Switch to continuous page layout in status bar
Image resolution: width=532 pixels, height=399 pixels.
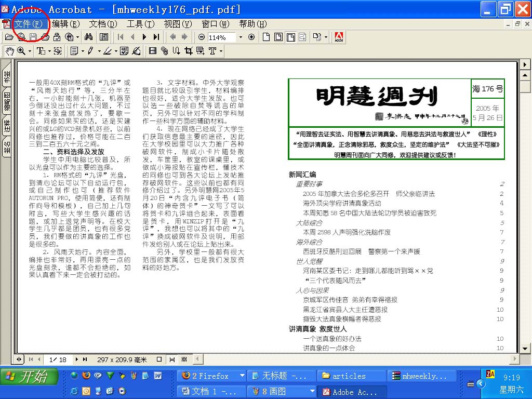coord(172,360)
